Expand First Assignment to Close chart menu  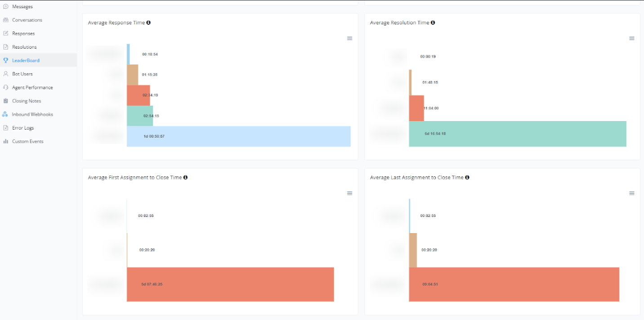349,194
